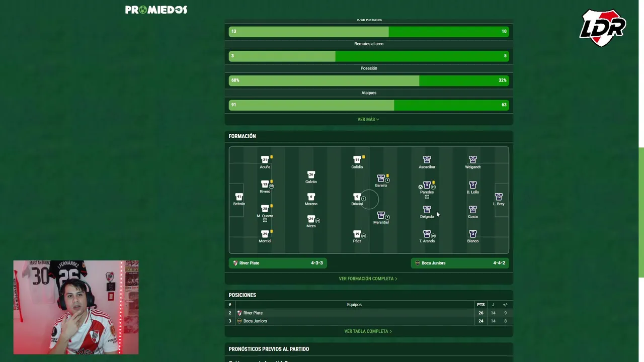Select Rivero's number 13 jersey
The image size is (644, 362).
(265, 184)
